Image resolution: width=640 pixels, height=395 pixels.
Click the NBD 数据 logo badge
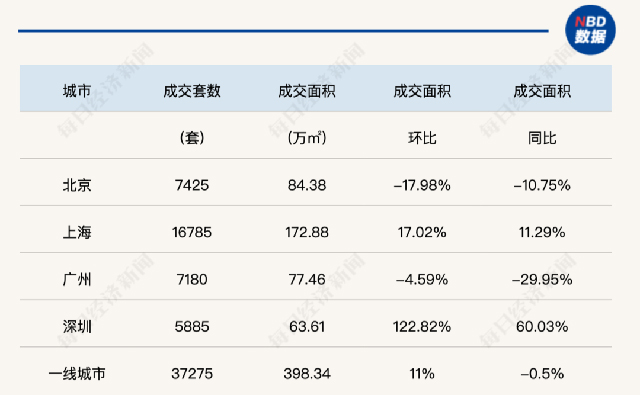[x=590, y=30]
